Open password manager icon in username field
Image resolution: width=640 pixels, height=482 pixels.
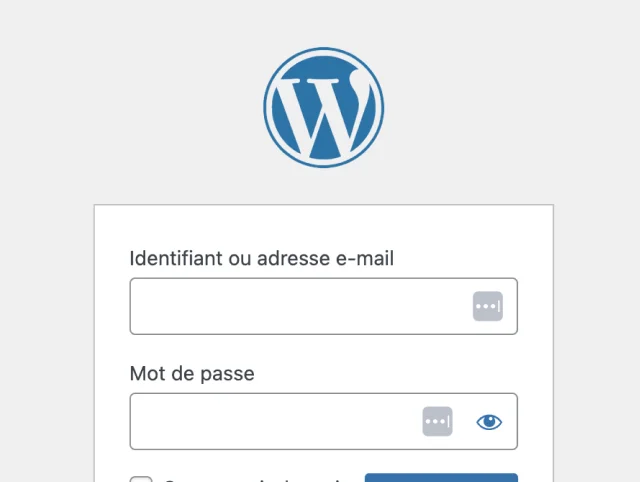(x=487, y=306)
